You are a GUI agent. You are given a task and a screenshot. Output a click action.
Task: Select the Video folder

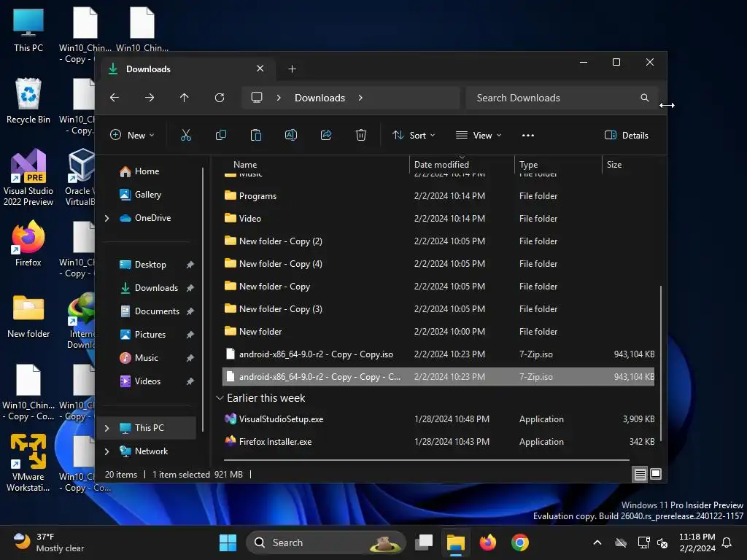pos(438,219)
